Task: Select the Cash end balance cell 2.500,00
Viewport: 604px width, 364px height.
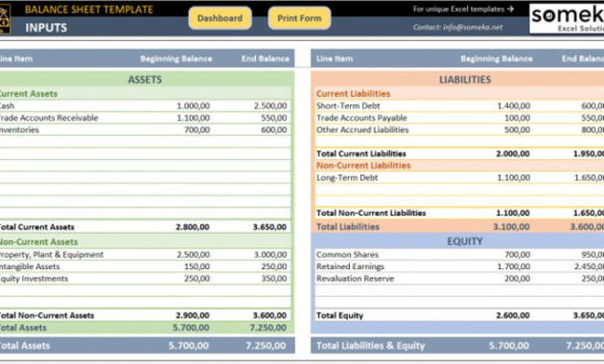Action: click(270, 105)
